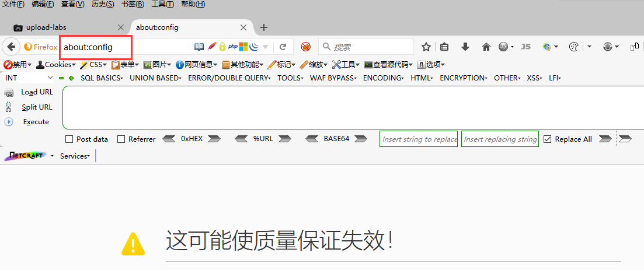The width and height of the screenshot is (644, 270).
Task: Click the green minus icon in HackBar
Action: (x=62, y=78)
